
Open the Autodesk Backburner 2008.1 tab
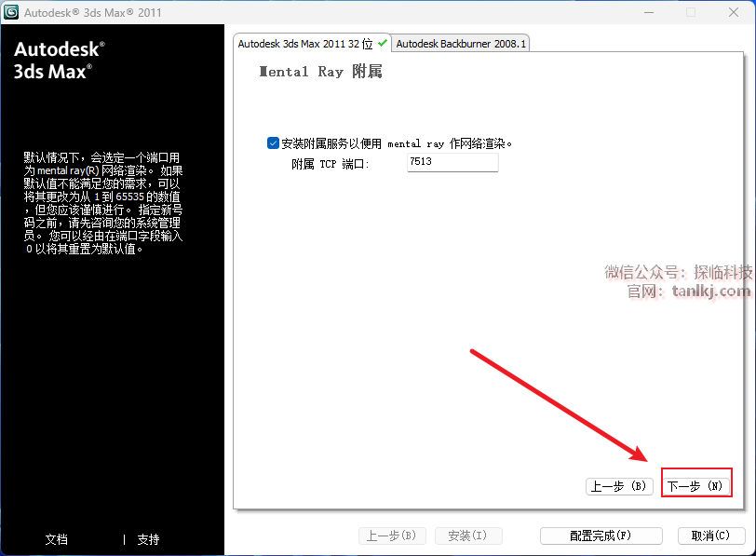tap(461, 44)
